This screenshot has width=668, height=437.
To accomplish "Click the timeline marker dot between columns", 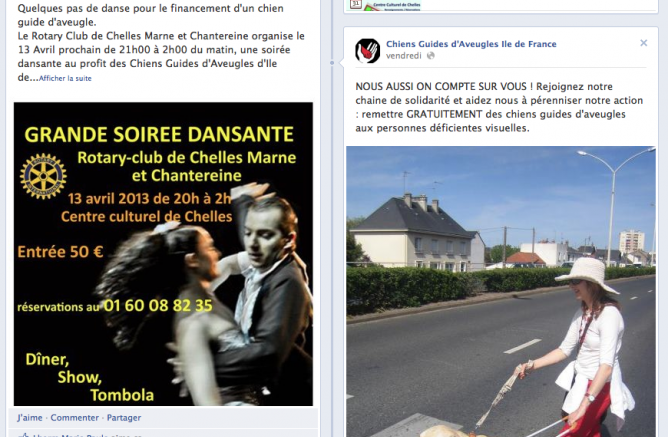I will 332,63.
